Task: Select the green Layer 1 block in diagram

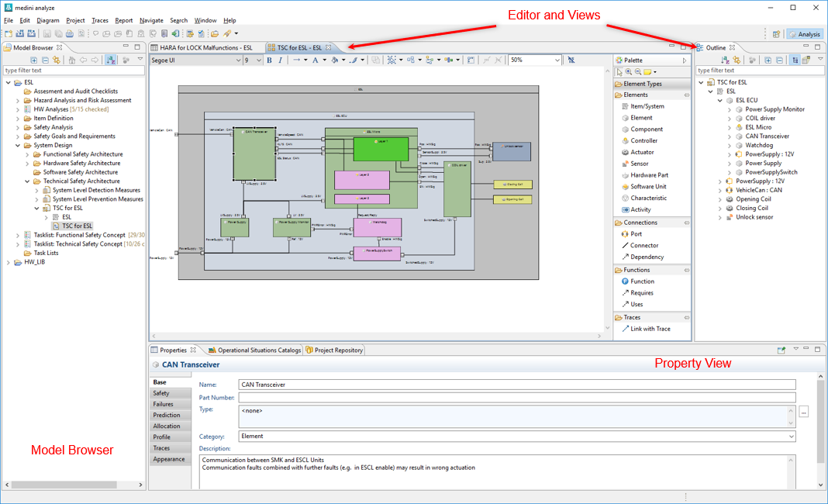Action: click(381, 149)
